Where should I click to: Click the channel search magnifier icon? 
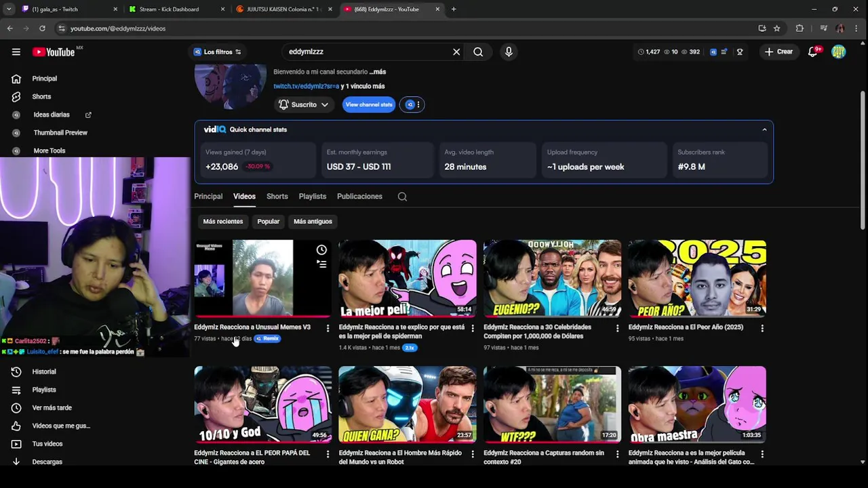402,197
